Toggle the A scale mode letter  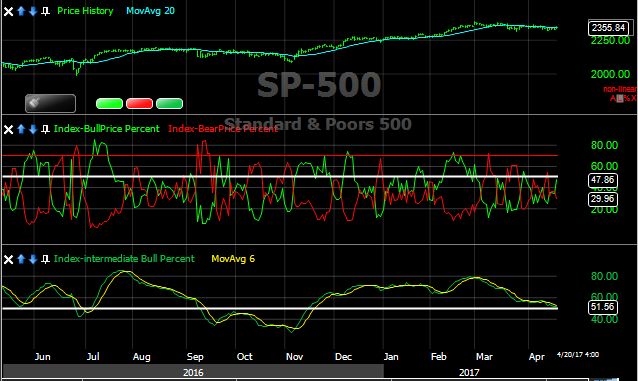point(613,98)
